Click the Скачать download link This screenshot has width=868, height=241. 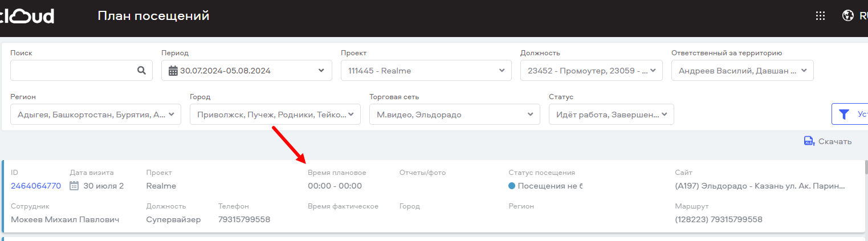pos(835,141)
